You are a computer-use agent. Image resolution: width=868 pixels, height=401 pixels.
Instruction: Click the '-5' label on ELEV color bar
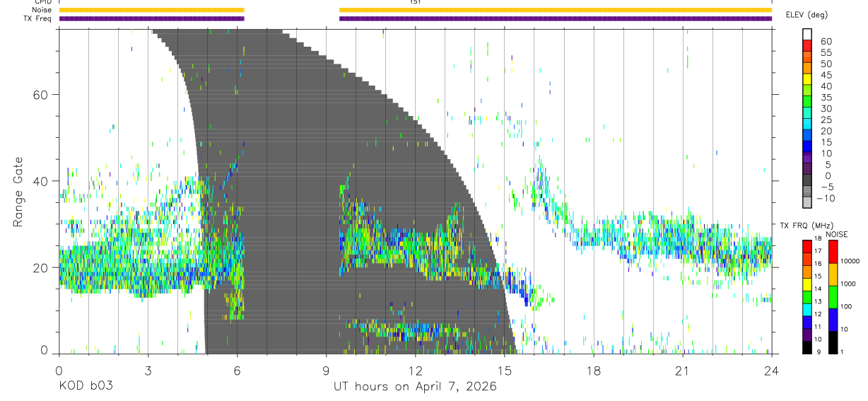click(x=827, y=187)
